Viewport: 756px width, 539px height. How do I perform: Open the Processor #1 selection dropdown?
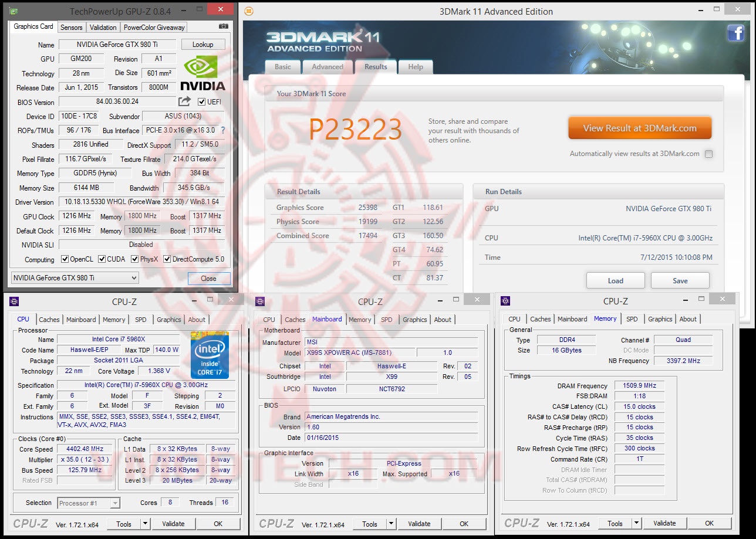89,503
